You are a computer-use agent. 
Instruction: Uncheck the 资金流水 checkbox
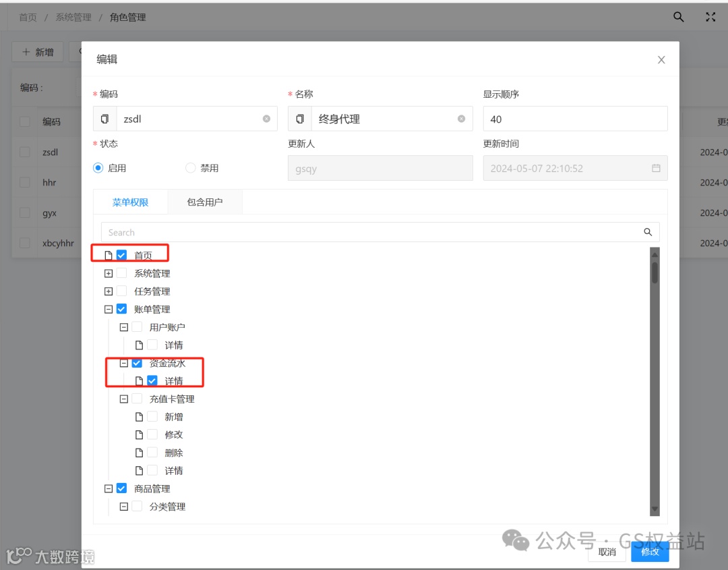coord(137,363)
